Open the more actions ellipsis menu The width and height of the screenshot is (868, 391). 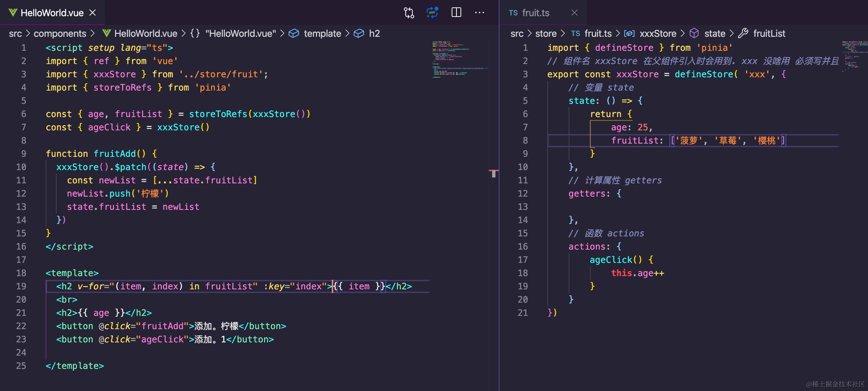pyautogui.click(x=480, y=13)
